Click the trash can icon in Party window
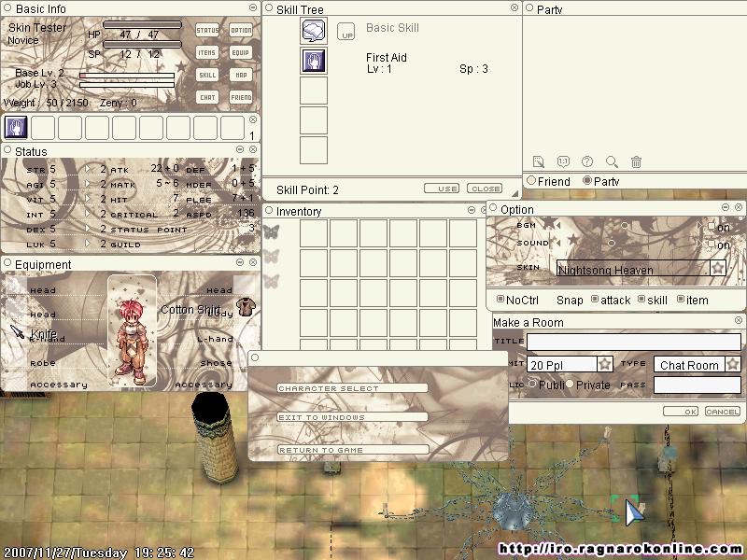This screenshot has width=747, height=560. tap(636, 161)
